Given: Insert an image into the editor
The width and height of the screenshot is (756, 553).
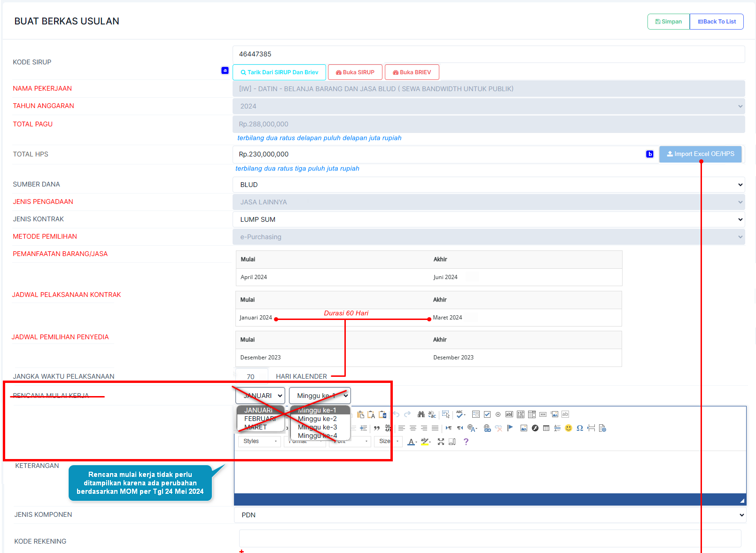Looking at the screenshot, I should tap(523, 428).
